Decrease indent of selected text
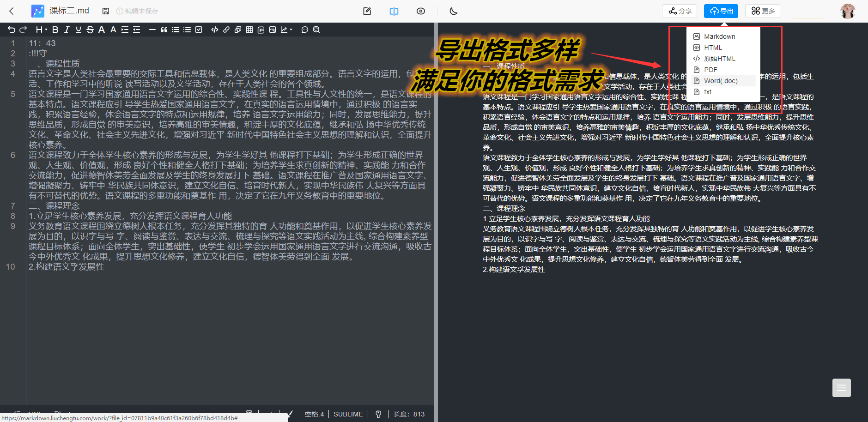Viewport: 868px width, 422px height. (136, 30)
